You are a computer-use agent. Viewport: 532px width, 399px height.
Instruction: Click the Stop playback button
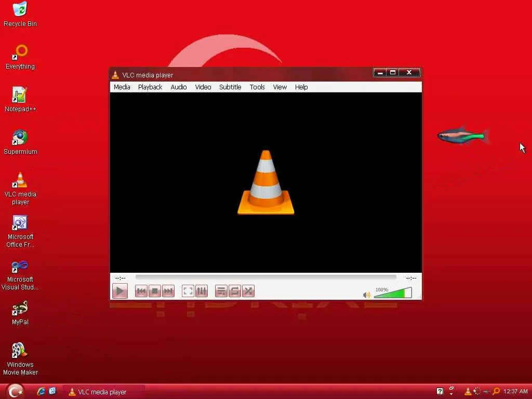click(x=155, y=291)
